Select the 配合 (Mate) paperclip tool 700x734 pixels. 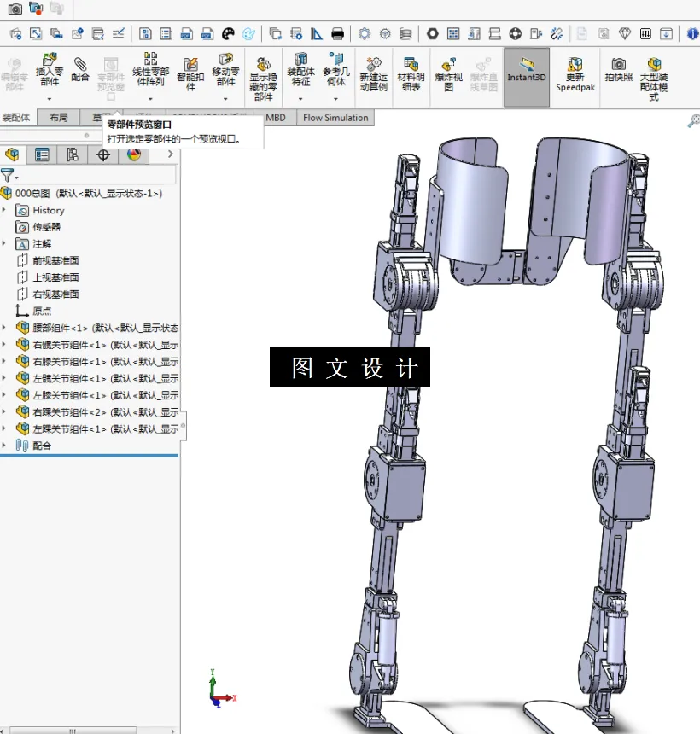coord(80,68)
